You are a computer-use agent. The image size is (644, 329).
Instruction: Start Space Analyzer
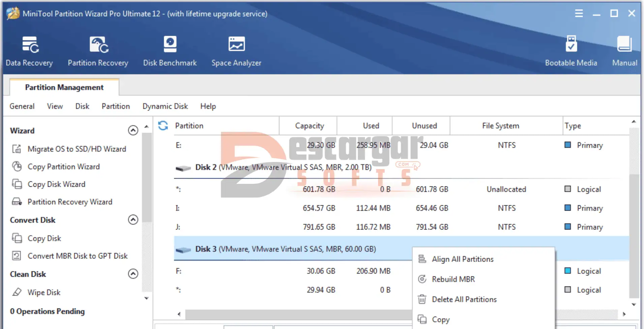pyautogui.click(x=236, y=51)
